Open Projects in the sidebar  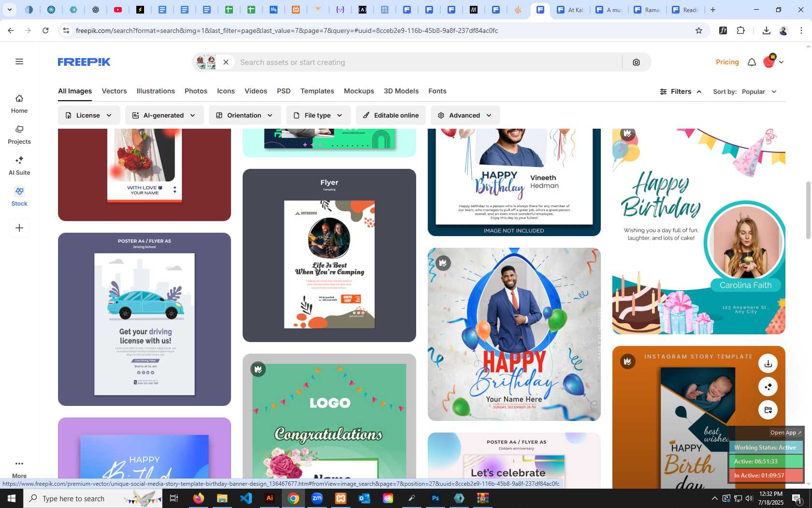pos(19,135)
